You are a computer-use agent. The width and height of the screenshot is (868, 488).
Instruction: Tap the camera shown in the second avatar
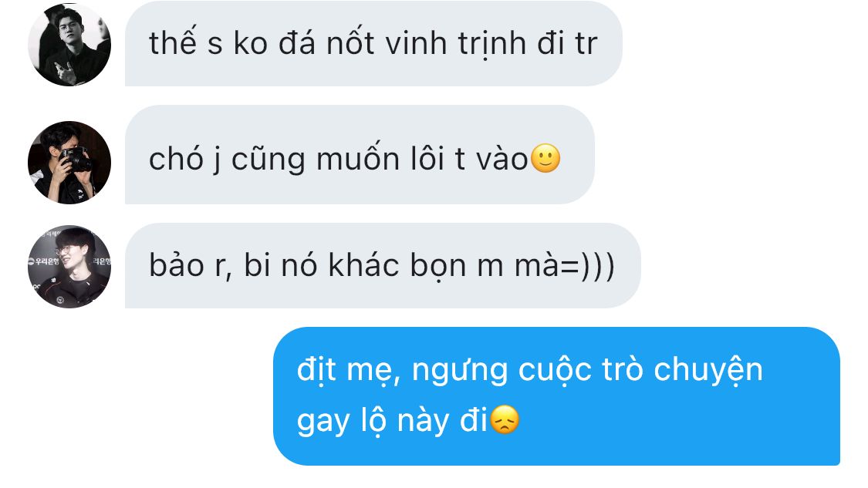coord(76,159)
